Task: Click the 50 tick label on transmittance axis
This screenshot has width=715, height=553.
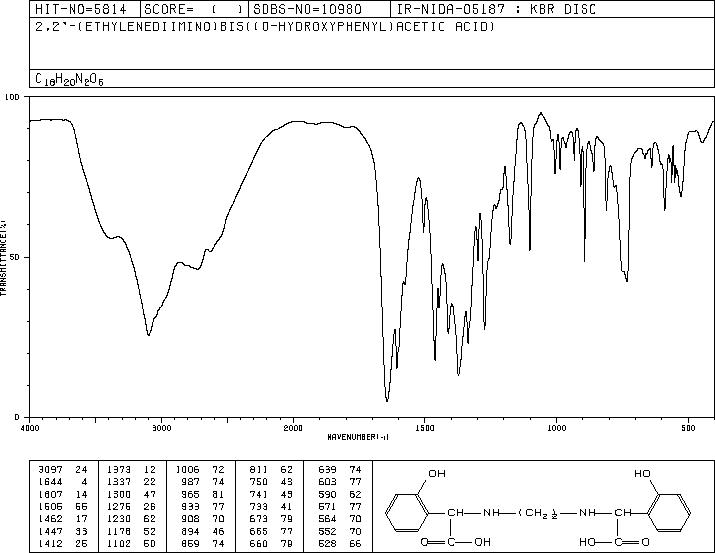Action: (x=16, y=257)
